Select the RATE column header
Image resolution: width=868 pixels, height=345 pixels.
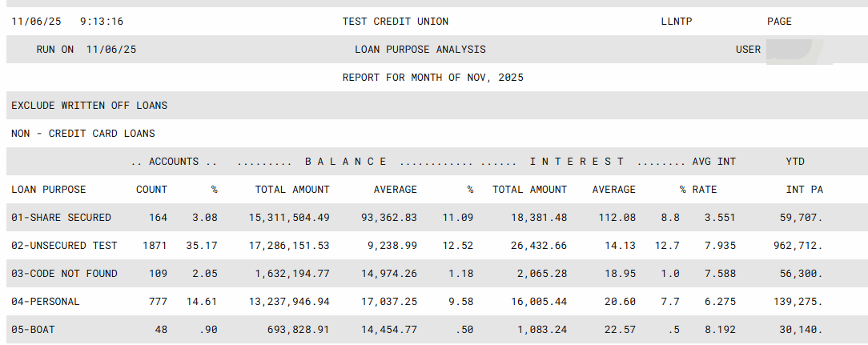click(705, 190)
